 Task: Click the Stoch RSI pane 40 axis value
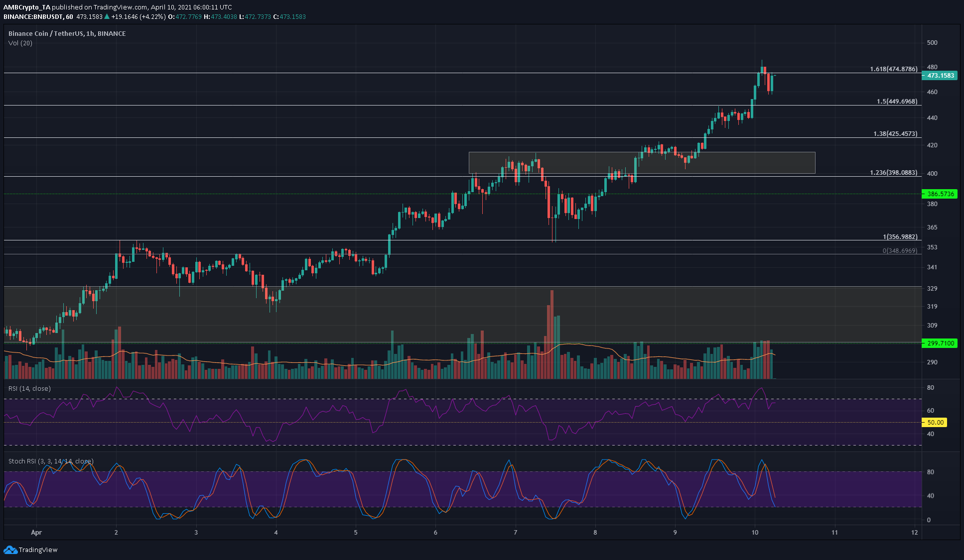(x=931, y=496)
